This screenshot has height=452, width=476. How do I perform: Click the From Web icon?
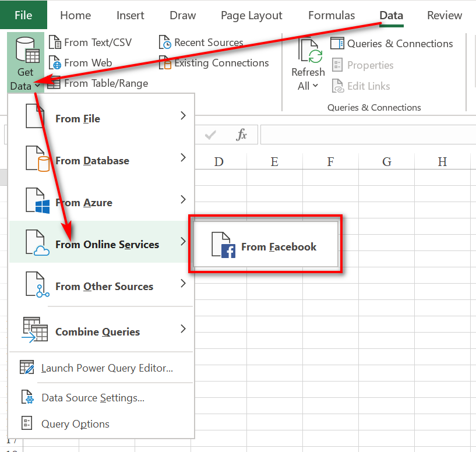pos(55,63)
